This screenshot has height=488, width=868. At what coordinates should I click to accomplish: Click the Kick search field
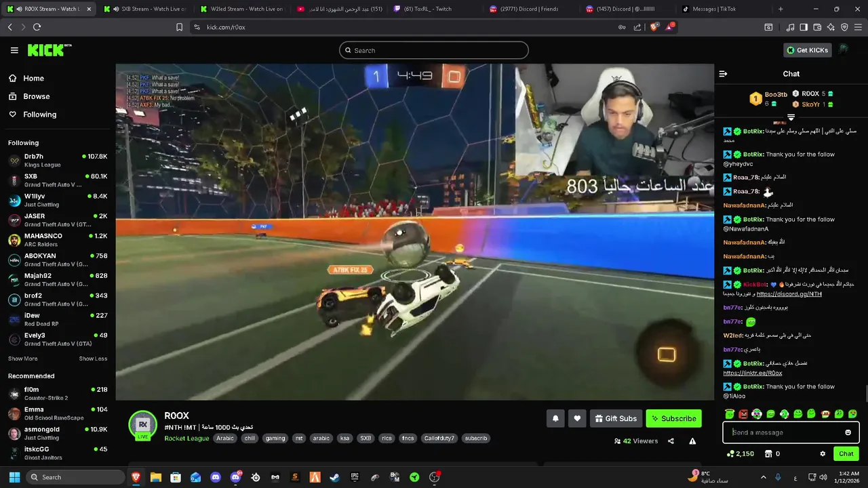tap(434, 50)
